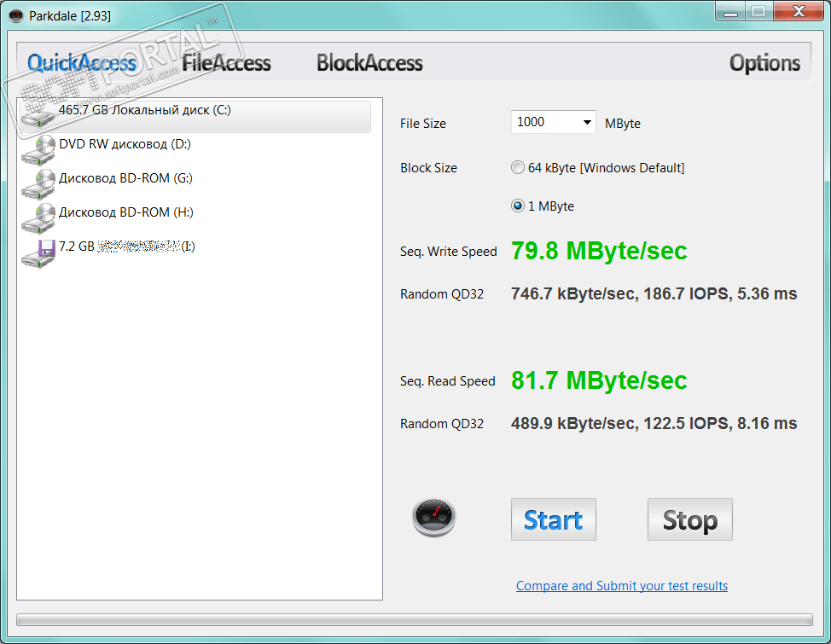Viewport: 831px width, 644px height.
Task: Click the 79.8 MByte/sec write speed value
Action: coord(599,251)
